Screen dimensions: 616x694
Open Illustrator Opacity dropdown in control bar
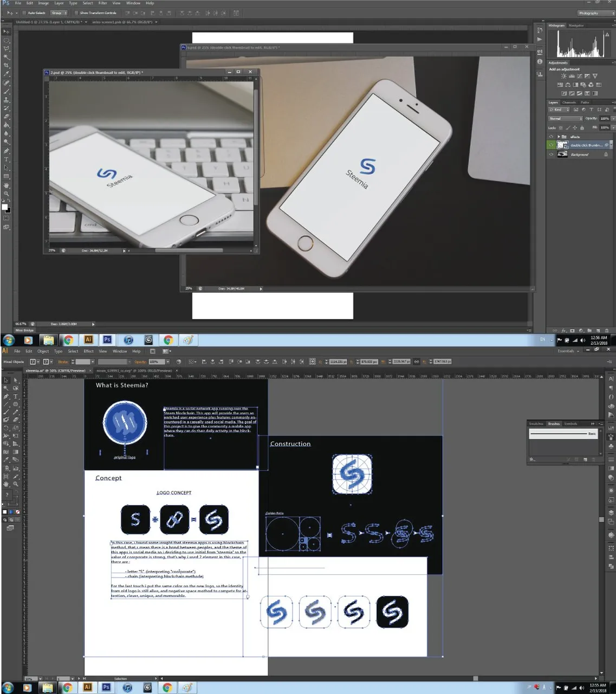click(x=168, y=362)
